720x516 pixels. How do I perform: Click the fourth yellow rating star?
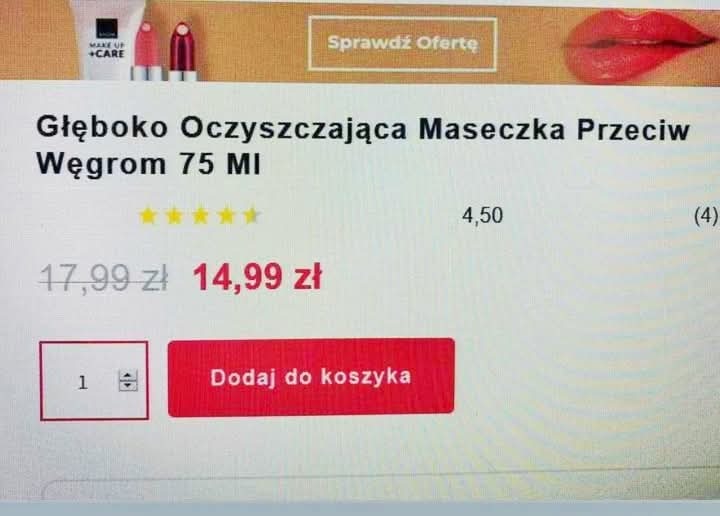226,216
